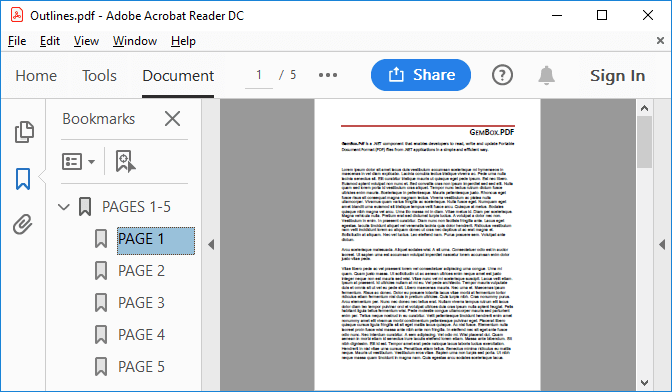The width and height of the screenshot is (672, 392).
Task: Open the View menu
Action: (x=86, y=41)
